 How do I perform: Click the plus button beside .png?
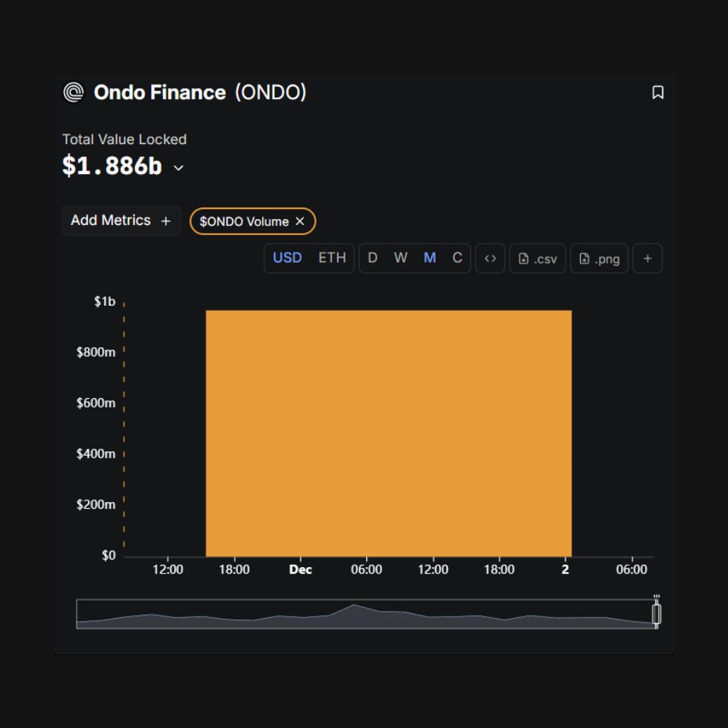(647, 258)
